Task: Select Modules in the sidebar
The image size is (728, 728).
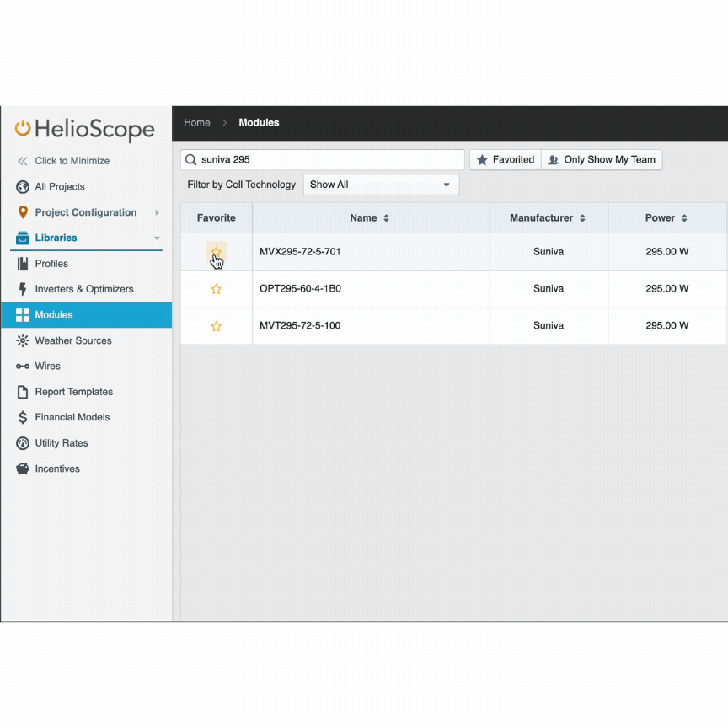Action: click(86, 315)
